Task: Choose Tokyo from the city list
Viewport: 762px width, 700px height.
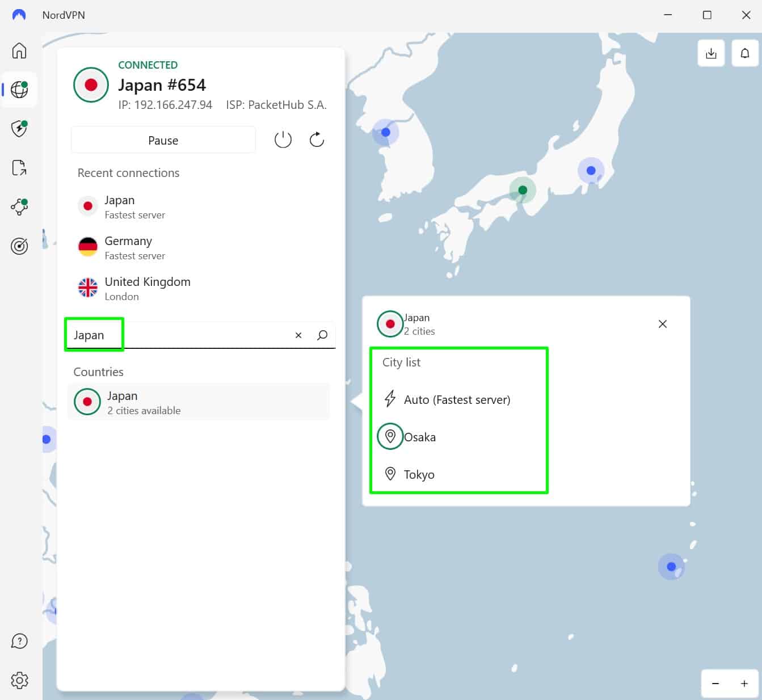Action: [x=409, y=474]
